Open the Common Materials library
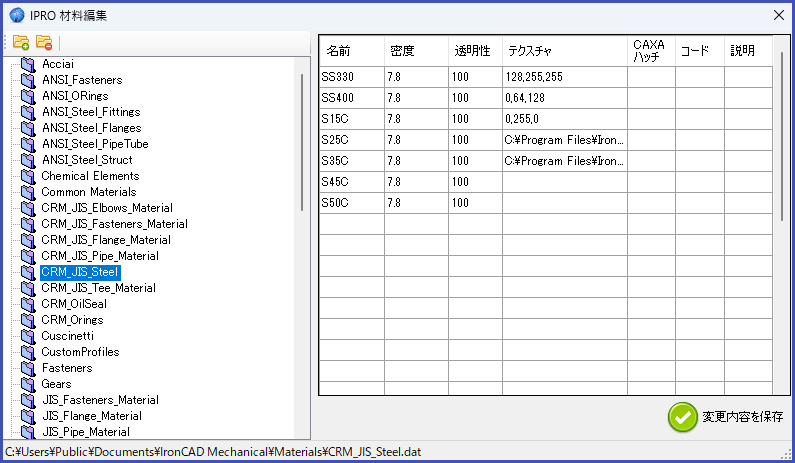The width and height of the screenshot is (795, 463). point(89,192)
